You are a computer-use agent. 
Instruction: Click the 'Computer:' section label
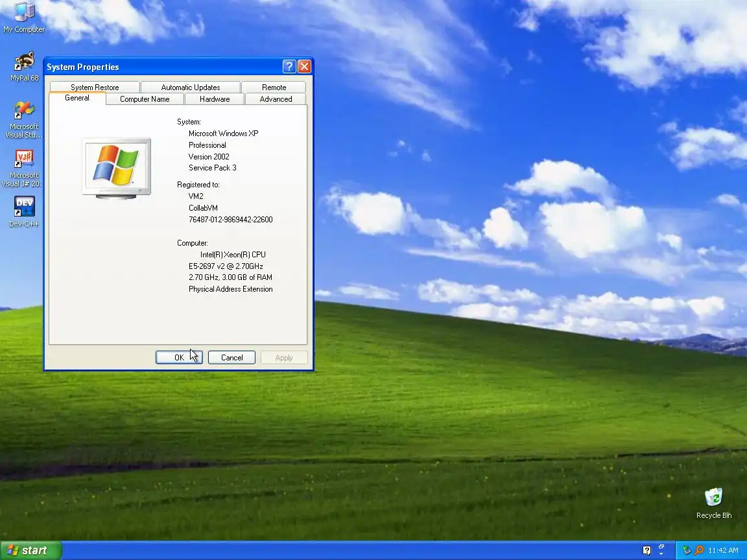(193, 243)
